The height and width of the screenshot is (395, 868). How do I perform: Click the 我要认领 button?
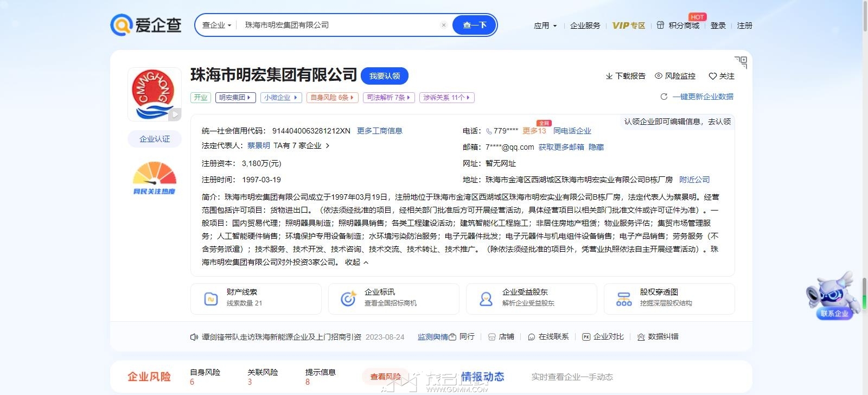pos(385,76)
